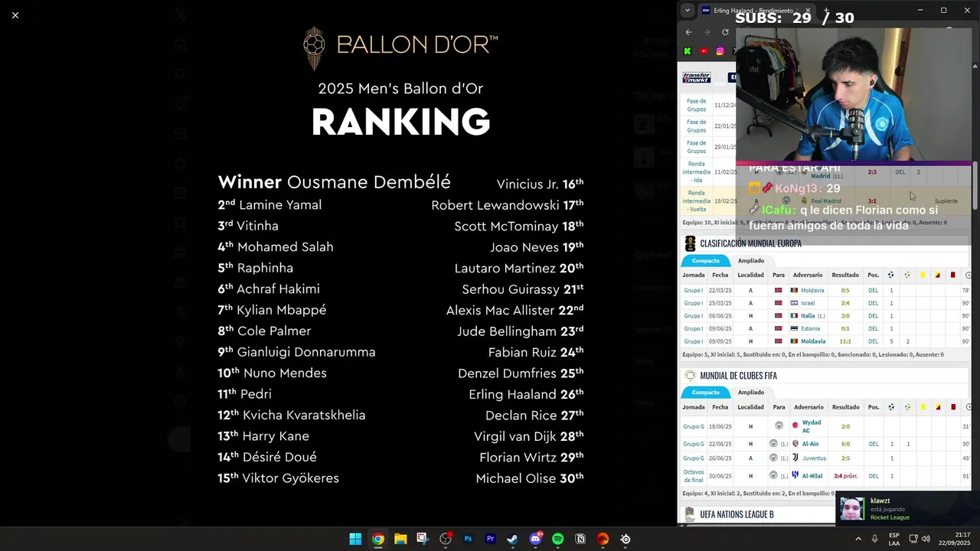Image resolution: width=980 pixels, height=551 pixels.
Task: Click the Wydad AC club crest
Action: [x=795, y=425]
